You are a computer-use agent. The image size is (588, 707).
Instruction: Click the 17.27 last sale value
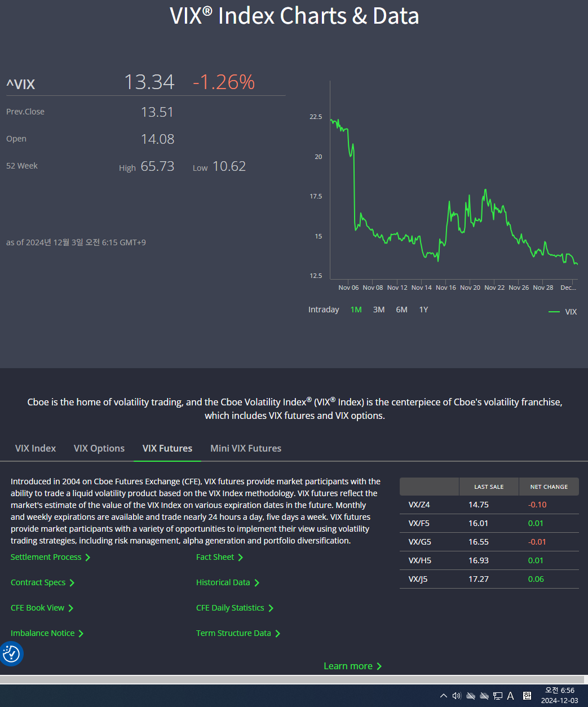tap(479, 579)
